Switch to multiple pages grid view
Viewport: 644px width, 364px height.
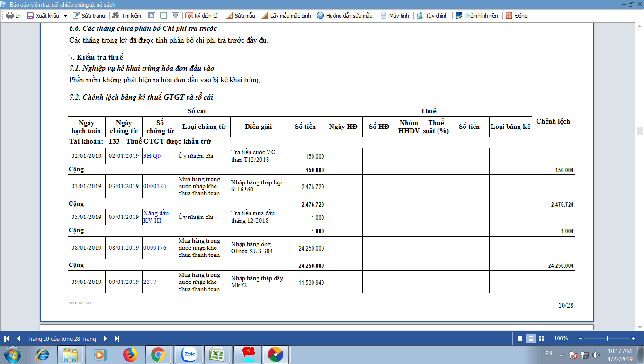point(542,338)
